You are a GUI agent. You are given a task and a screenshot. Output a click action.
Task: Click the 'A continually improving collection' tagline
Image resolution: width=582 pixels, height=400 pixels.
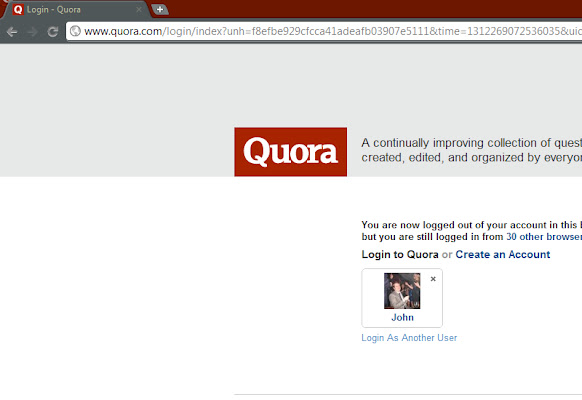(471, 150)
